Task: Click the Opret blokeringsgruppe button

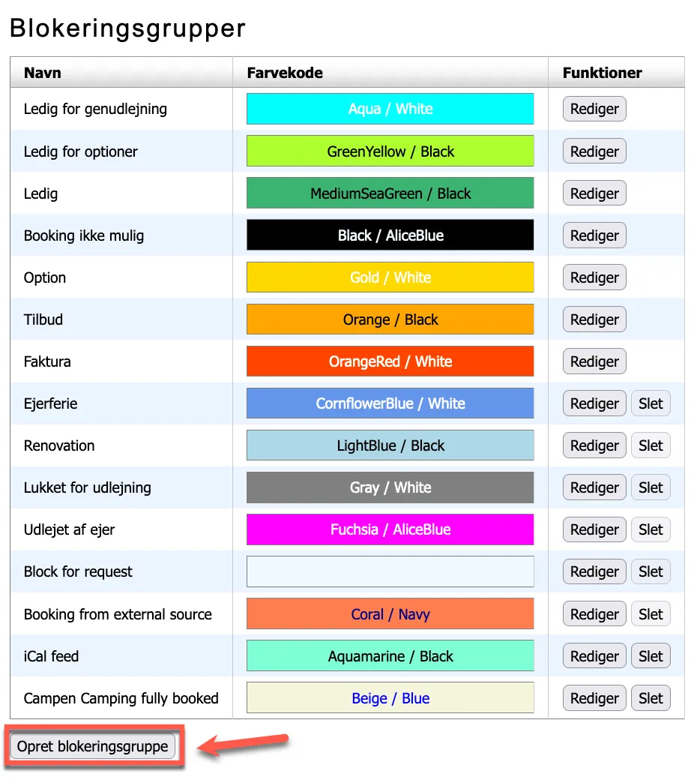Action: pos(93,746)
